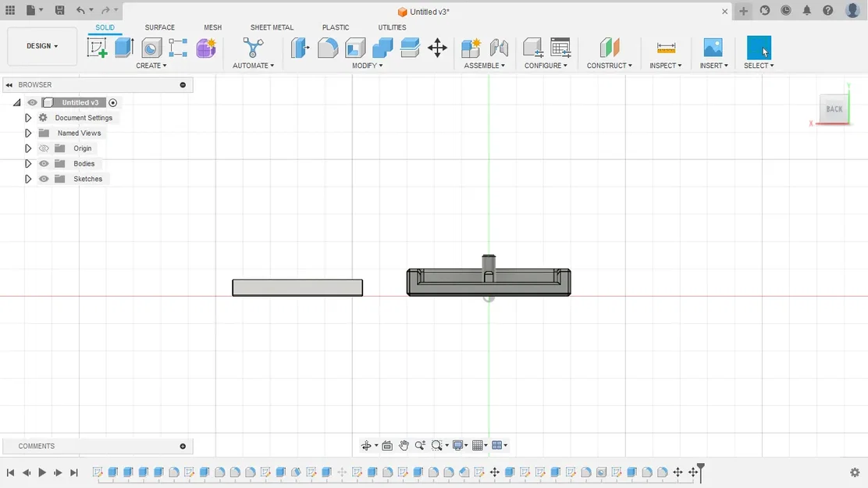Viewport: 868px width, 488px height.
Task: Hide the Sketches folder
Action: point(44,179)
